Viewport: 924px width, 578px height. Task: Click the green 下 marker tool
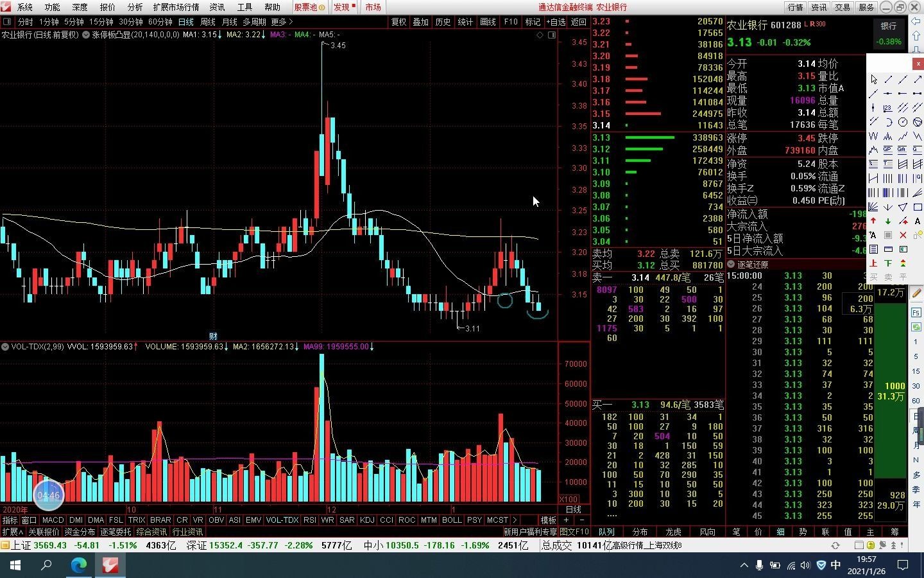888,263
